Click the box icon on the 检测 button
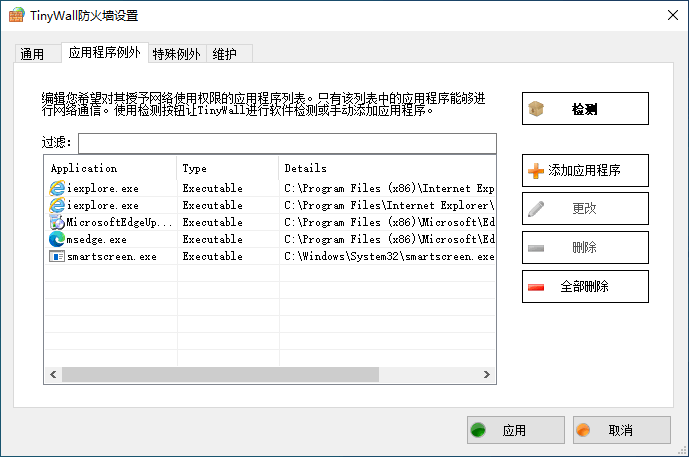 click(536, 109)
